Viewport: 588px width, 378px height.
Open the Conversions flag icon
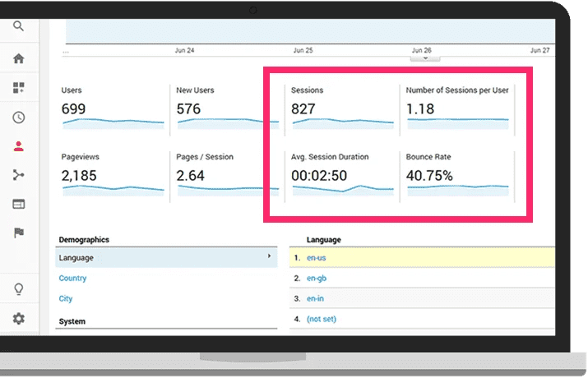[x=19, y=233]
